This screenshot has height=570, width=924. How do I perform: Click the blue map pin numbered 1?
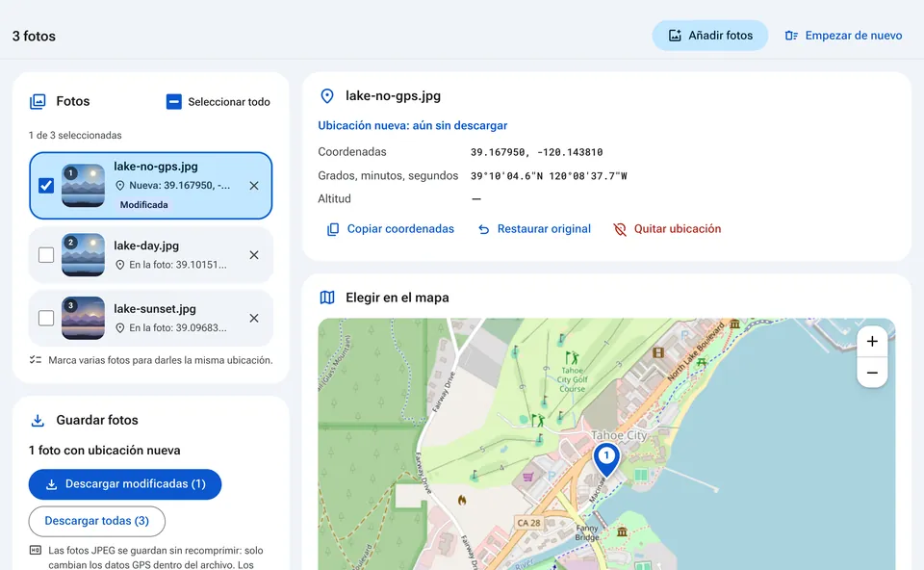pyautogui.click(x=605, y=459)
